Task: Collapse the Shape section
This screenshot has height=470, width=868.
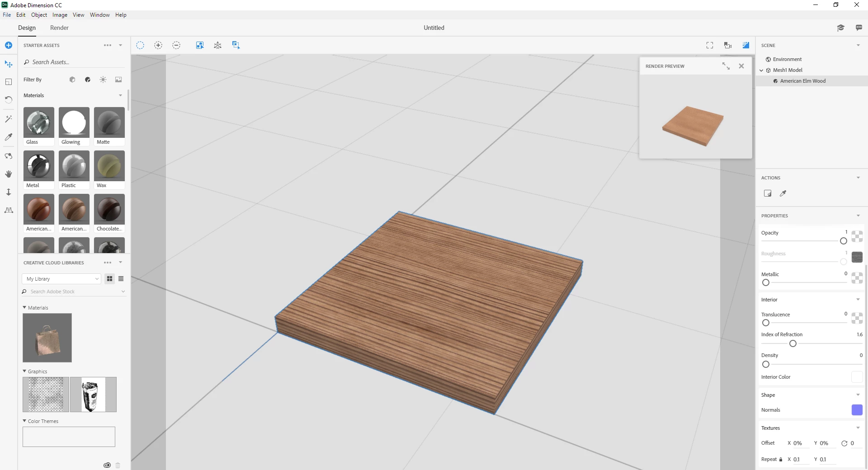Action: point(858,395)
